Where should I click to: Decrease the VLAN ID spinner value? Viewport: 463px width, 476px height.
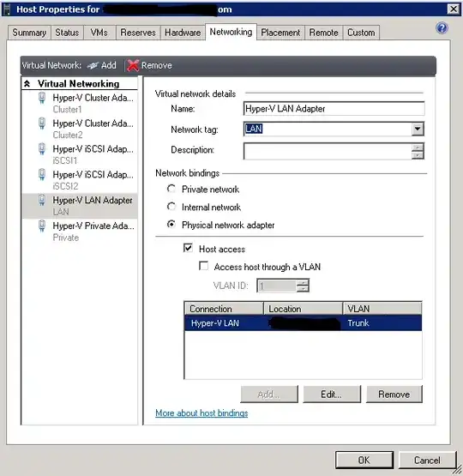(x=303, y=288)
